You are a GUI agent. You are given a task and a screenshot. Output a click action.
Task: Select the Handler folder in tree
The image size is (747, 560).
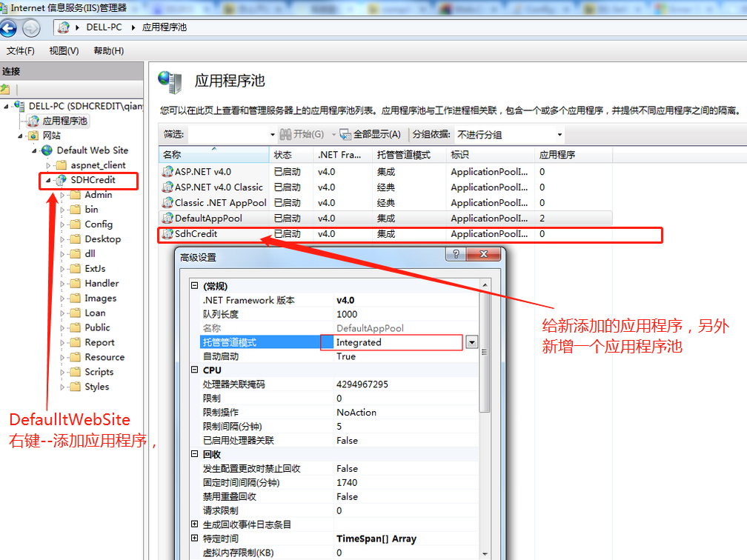pos(102,283)
